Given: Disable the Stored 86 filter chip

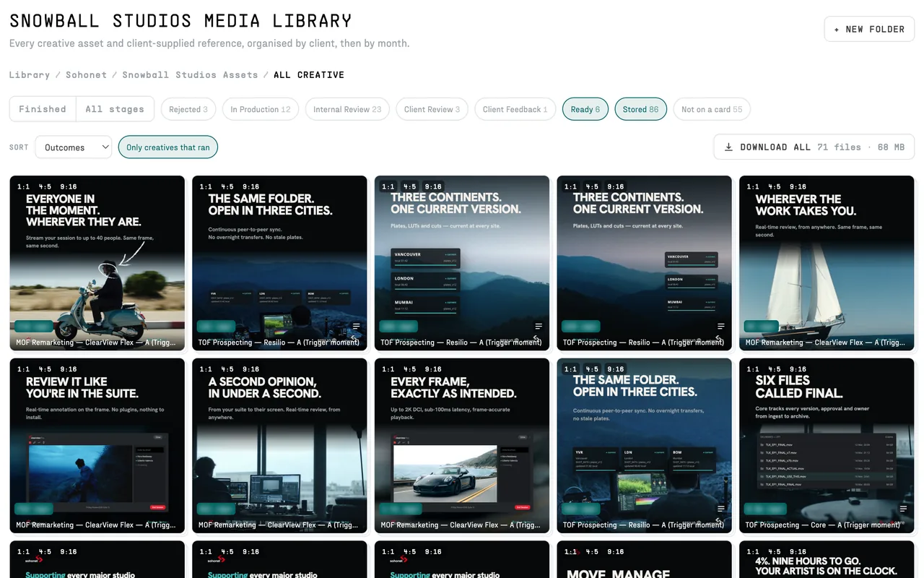Looking at the screenshot, I should pyautogui.click(x=641, y=109).
